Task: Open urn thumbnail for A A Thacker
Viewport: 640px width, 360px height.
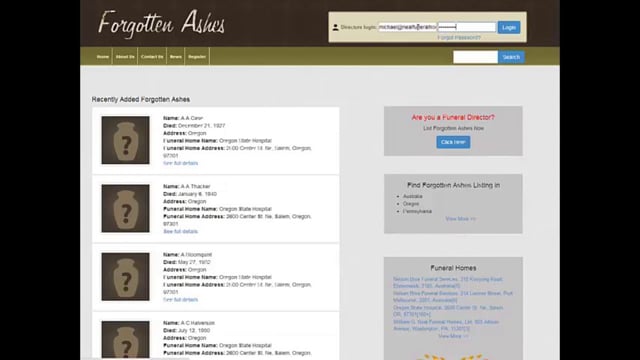Action: point(125,208)
